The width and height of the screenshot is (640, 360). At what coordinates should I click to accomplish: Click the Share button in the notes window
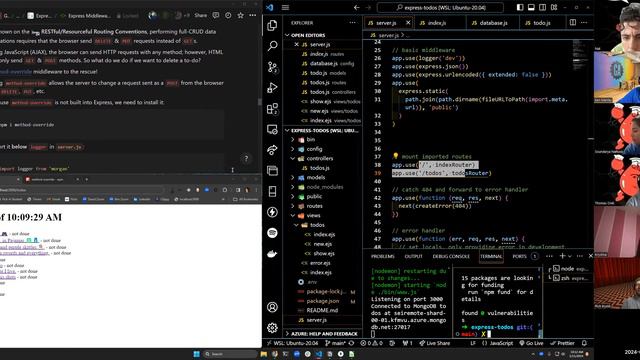coord(200,16)
